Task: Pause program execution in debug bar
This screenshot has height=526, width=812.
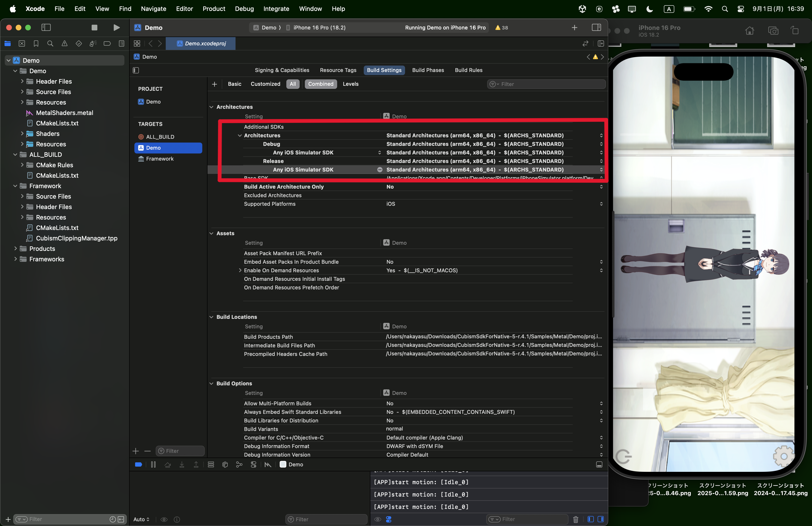Action: coord(153,464)
